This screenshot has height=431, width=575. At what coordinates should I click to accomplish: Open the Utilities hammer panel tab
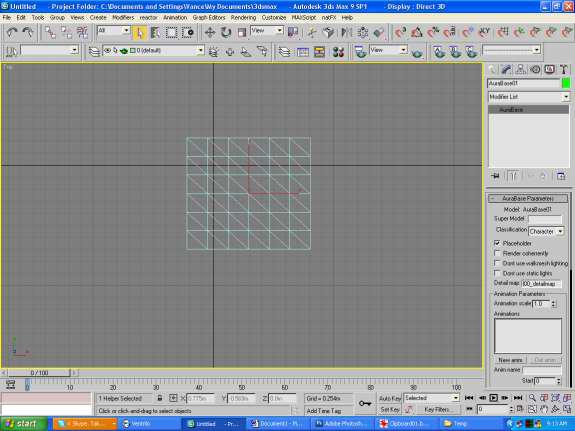point(564,69)
